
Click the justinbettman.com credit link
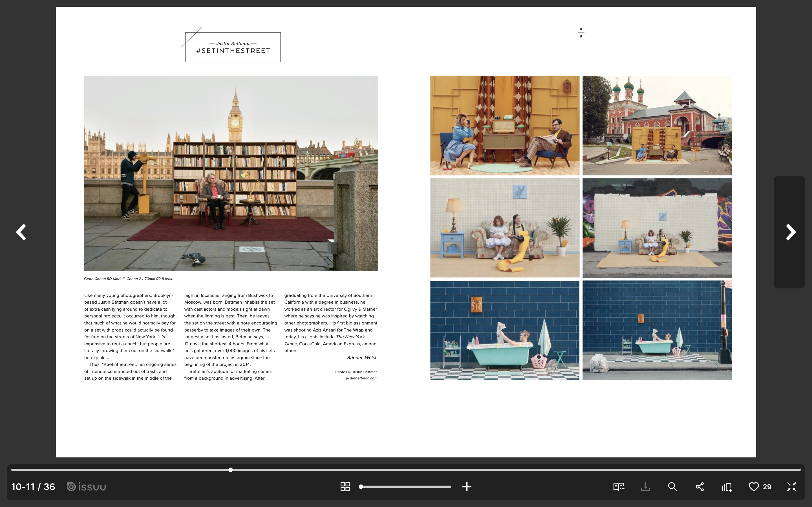point(361,378)
